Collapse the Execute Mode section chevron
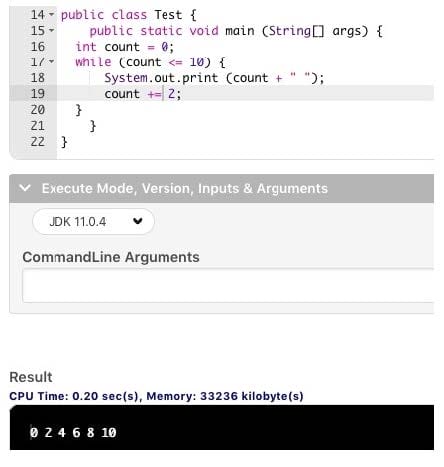 (x=25, y=188)
